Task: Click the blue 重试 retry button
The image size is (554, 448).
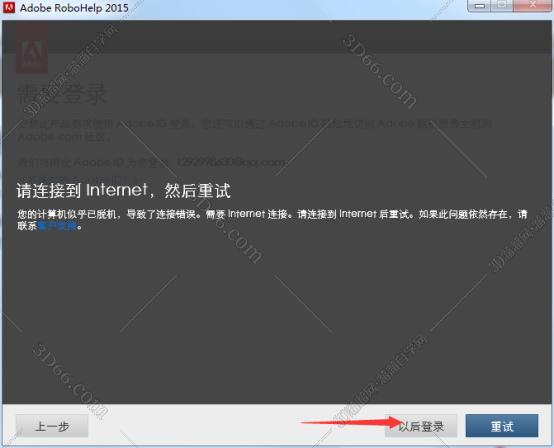Action: (x=502, y=426)
